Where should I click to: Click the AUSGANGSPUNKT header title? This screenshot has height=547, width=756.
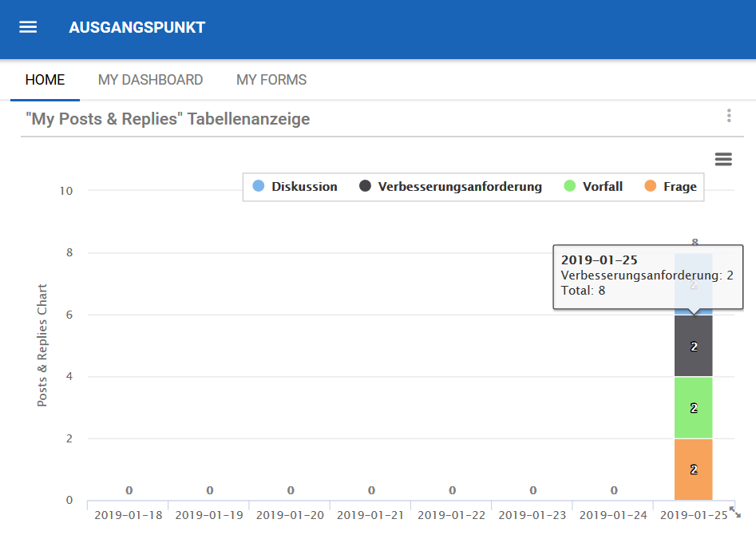coord(137,27)
